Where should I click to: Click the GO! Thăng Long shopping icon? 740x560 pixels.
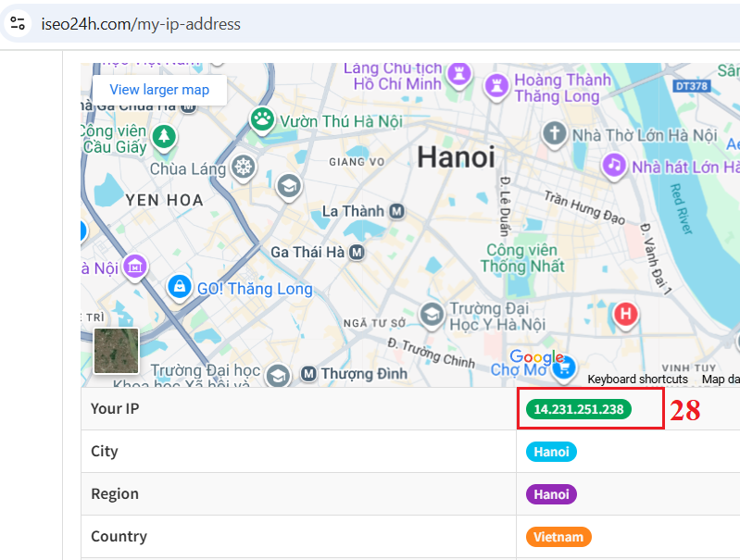(179, 288)
